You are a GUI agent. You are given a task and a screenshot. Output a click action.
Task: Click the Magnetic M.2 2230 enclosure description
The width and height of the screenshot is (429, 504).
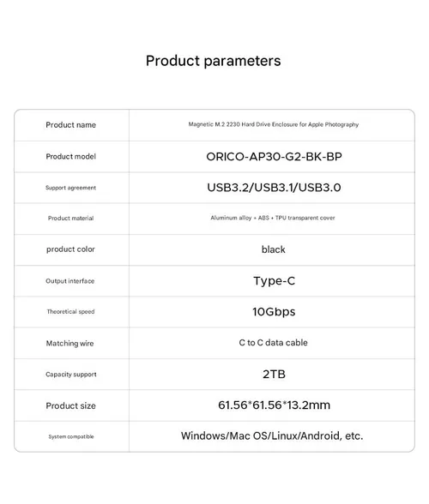[273, 124]
